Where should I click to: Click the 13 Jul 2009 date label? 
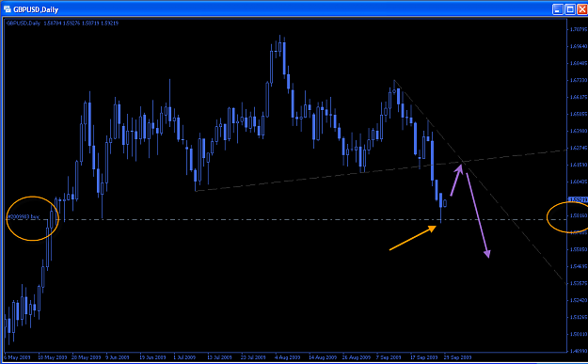220,357
